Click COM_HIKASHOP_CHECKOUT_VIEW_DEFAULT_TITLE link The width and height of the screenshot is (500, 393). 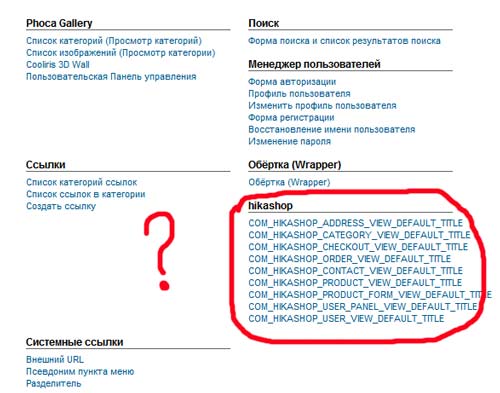(x=358, y=247)
